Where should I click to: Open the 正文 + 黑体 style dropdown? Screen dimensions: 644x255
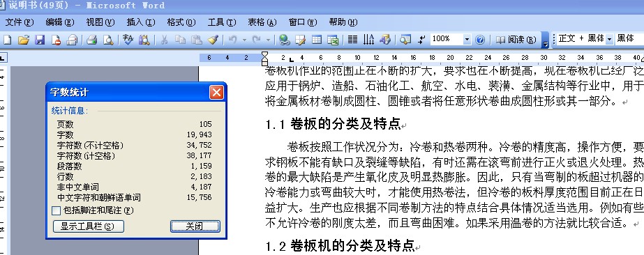(610, 39)
